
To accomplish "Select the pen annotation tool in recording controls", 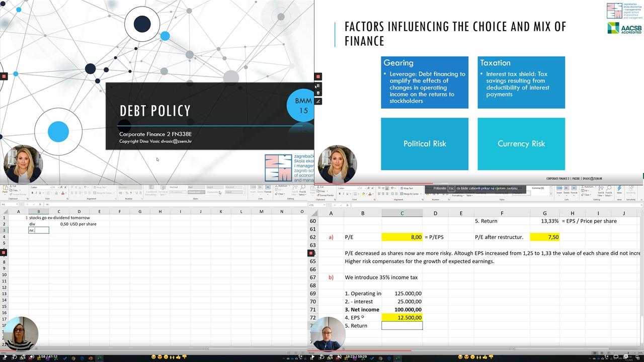I will (x=318, y=101).
